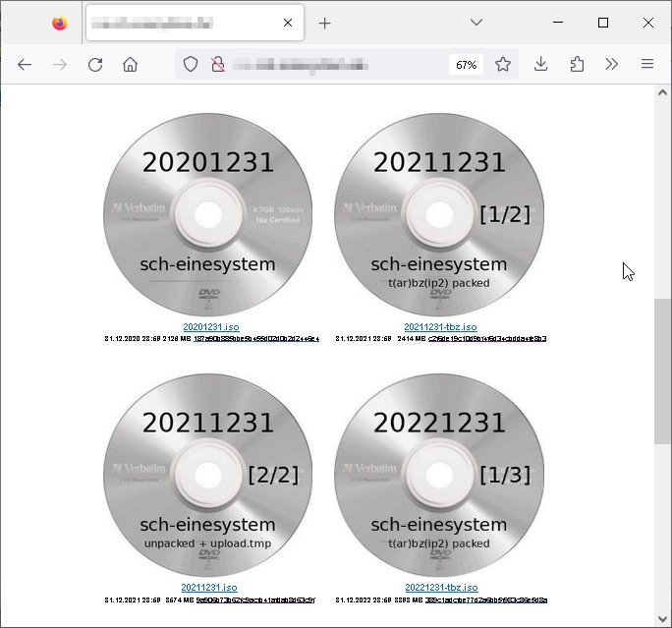This screenshot has height=628, width=672.
Task: Go back to the previous page
Action: (25, 65)
